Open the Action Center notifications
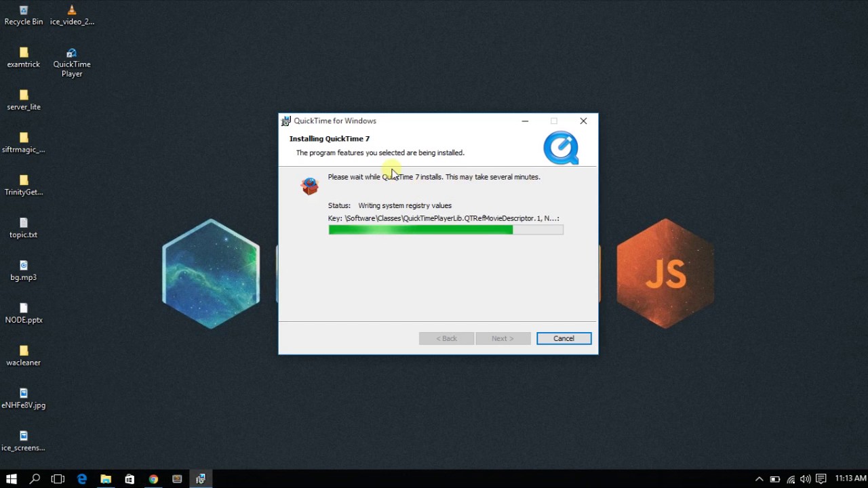The width and height of the screenshot is (868, 488). click(821, 479)
